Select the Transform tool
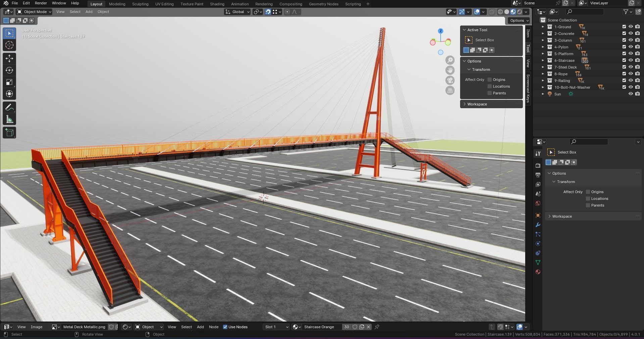 click(9, 94)
